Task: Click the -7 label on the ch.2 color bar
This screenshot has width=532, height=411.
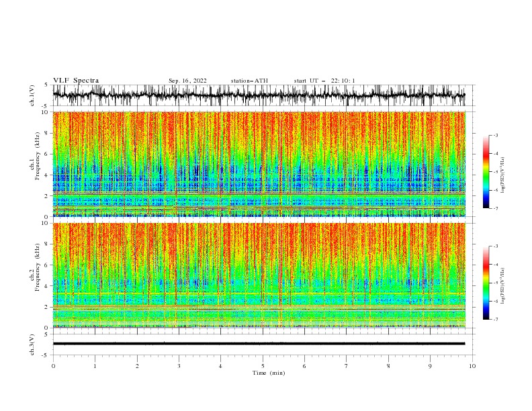Action: click(495, 319)
